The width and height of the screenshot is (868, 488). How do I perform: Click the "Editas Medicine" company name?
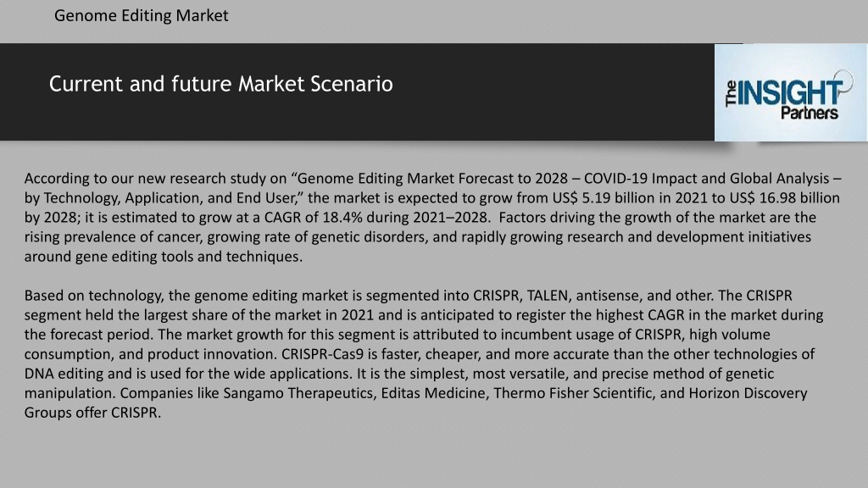[433, 393]
